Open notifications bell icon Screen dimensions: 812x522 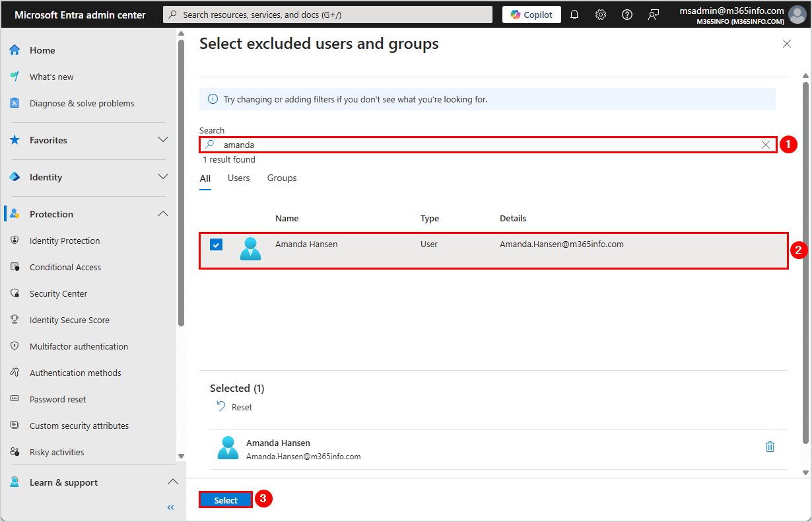574,15
